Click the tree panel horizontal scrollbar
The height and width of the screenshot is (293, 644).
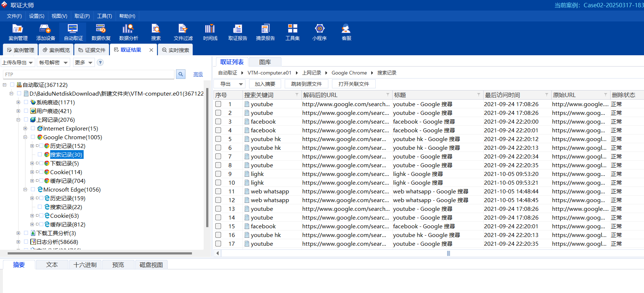100,253
